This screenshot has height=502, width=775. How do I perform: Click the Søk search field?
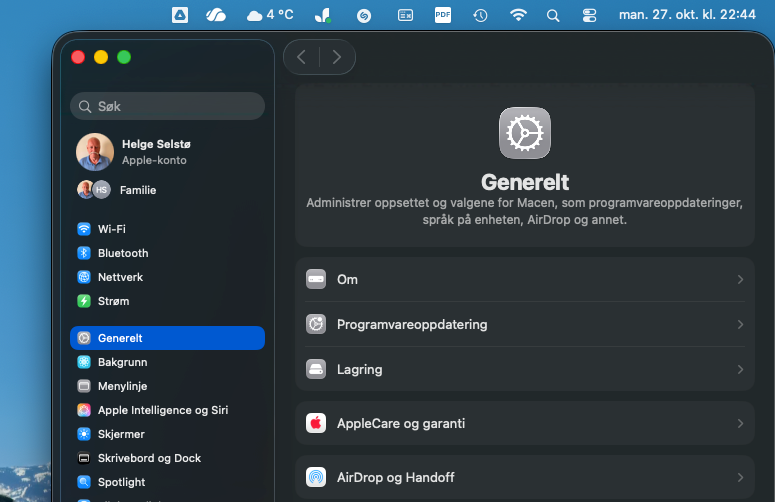[167, 106]
